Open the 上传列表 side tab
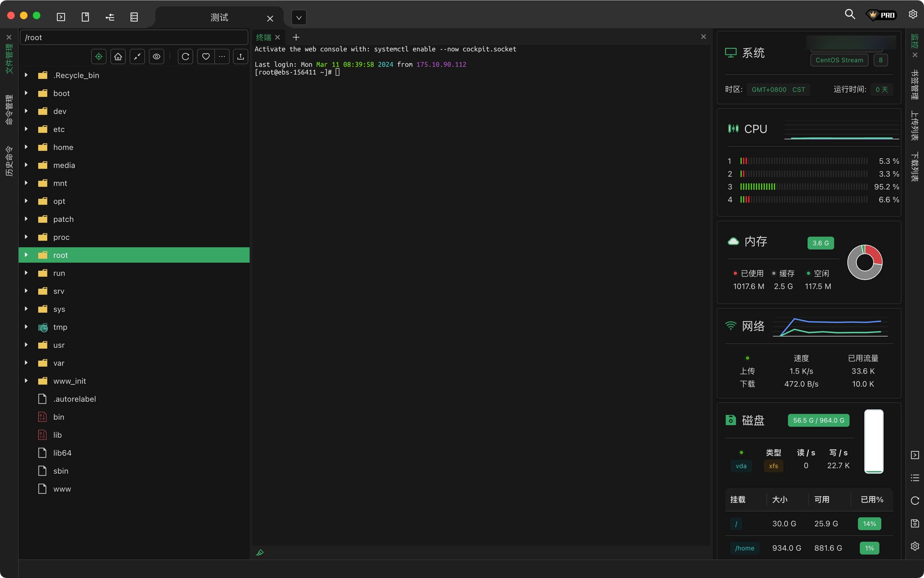The width and height of the screenshot is (924, 578). (x=915, y=126)
